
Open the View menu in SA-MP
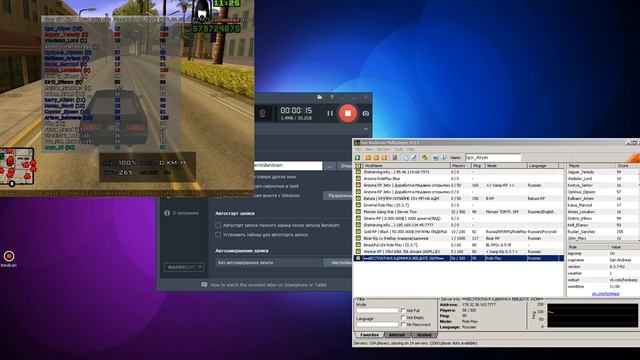[x=369, y=149]
